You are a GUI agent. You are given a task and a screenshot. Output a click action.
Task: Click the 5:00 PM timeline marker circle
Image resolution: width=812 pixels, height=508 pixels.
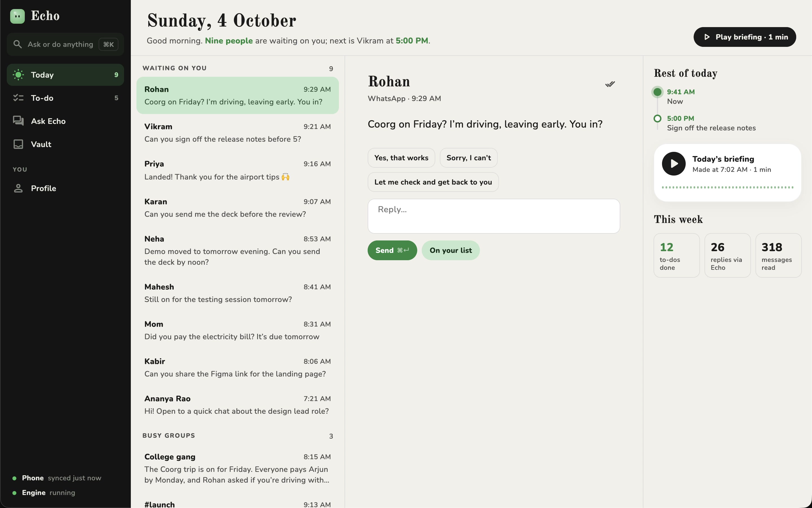point(657,118)
